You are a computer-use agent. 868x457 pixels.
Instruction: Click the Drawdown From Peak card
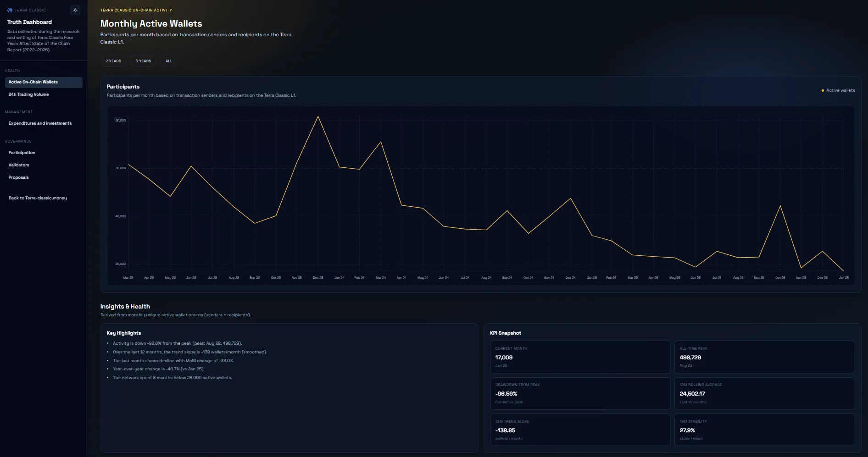[580, 393]
